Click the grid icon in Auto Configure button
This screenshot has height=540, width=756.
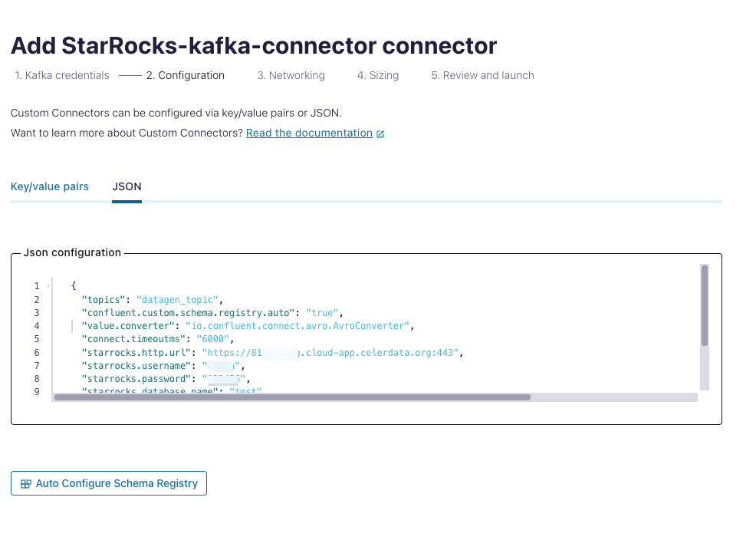pyautogui.click(x=25, y=484)
